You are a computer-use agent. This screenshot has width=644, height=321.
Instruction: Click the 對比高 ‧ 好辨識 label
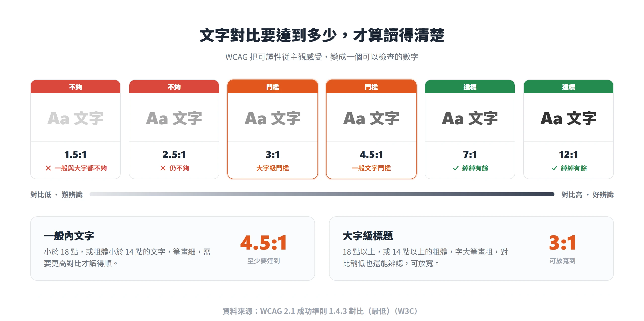(587, 194)
